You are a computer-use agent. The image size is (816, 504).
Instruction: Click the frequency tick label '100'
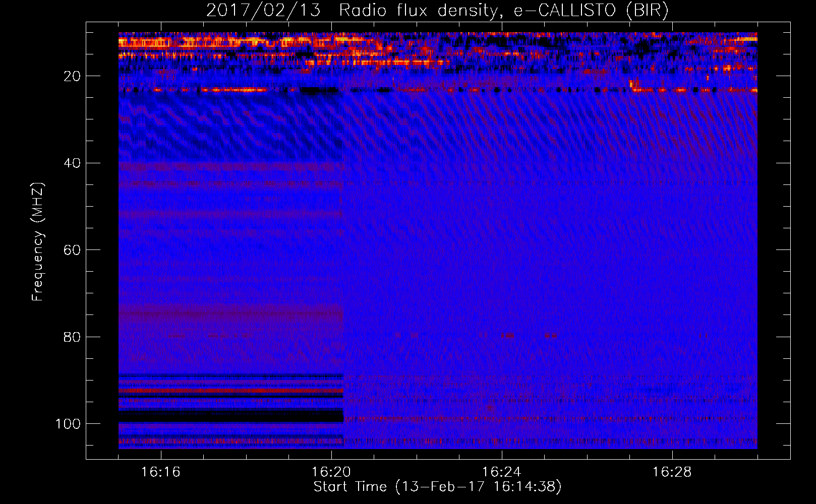pos(68,424)
